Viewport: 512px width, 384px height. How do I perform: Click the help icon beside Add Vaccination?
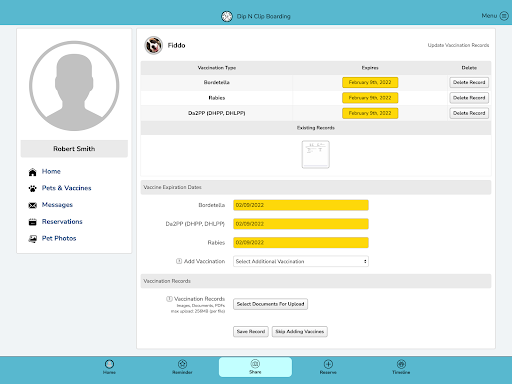(x=179, y=261)
